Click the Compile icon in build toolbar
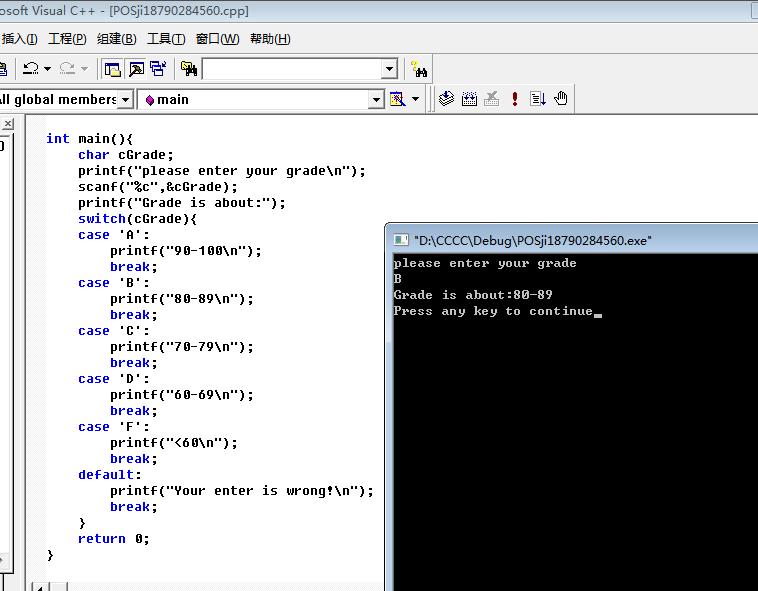This screenshot has height=591, width=758. pos(446,99)
